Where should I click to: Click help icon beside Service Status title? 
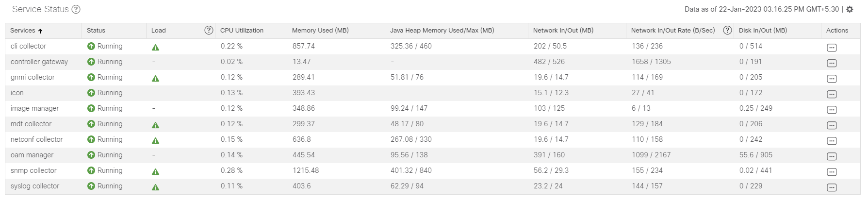click(x=76, y=9)
